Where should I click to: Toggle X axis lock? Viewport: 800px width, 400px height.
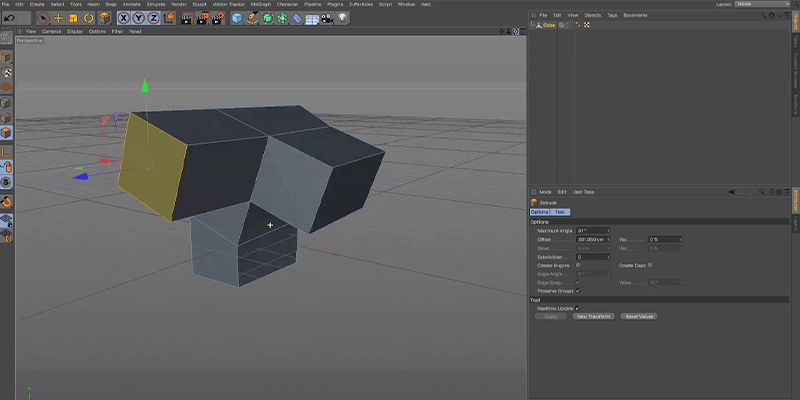tap(123, 18)
